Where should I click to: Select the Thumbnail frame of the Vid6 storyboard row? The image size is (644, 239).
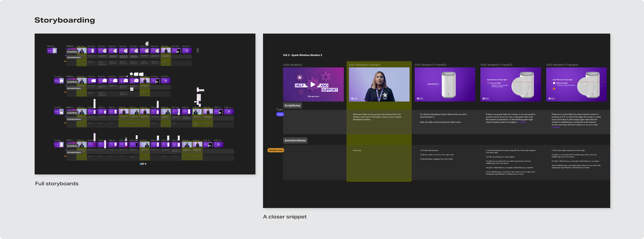point(59,145)
